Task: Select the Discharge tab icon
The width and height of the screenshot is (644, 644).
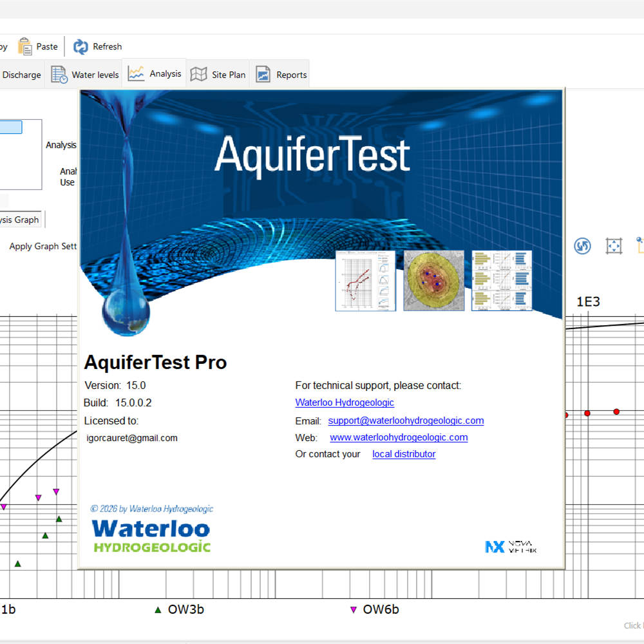Action: point(21,74)
